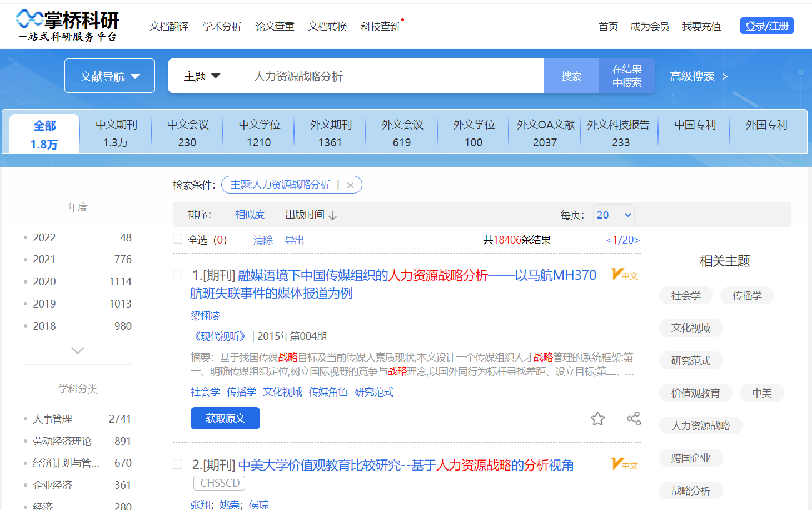Select the 全部 1.8万 tab

pyautogui.click(x=44, y=135)
